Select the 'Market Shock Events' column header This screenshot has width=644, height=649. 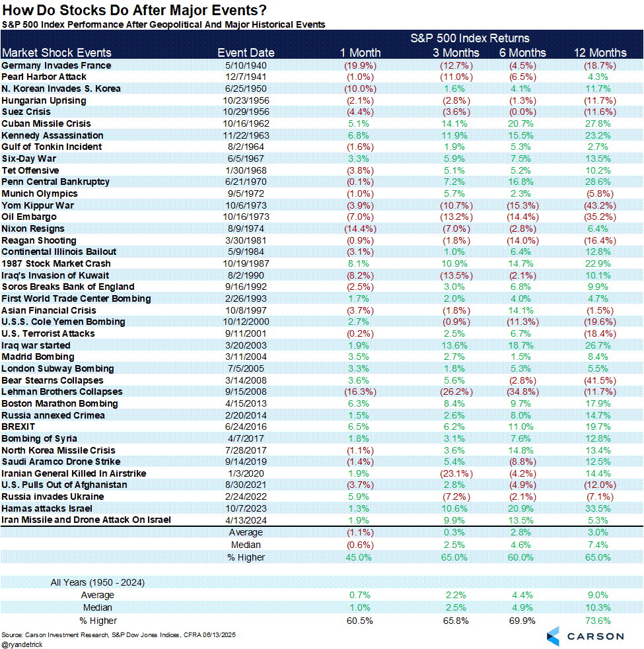(57, 53)
